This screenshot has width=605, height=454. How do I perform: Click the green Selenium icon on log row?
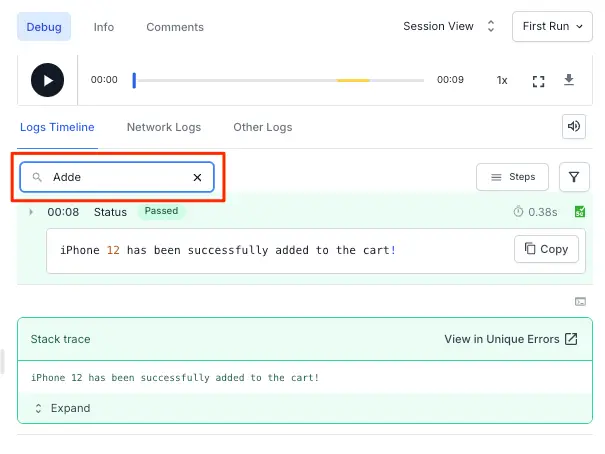click(x=579, y=212)
